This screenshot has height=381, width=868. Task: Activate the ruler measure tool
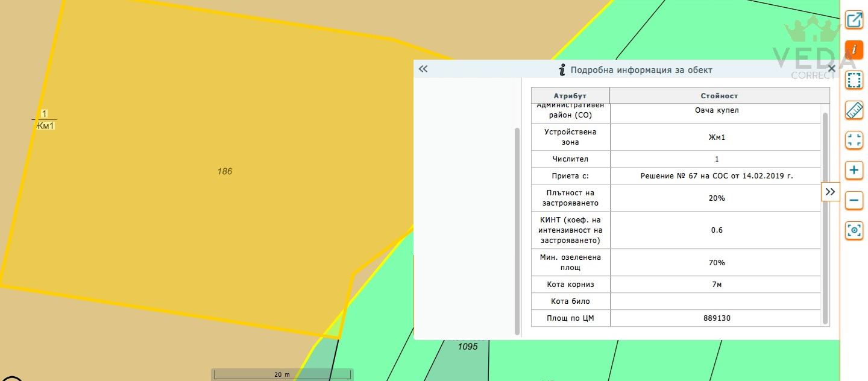854,110
